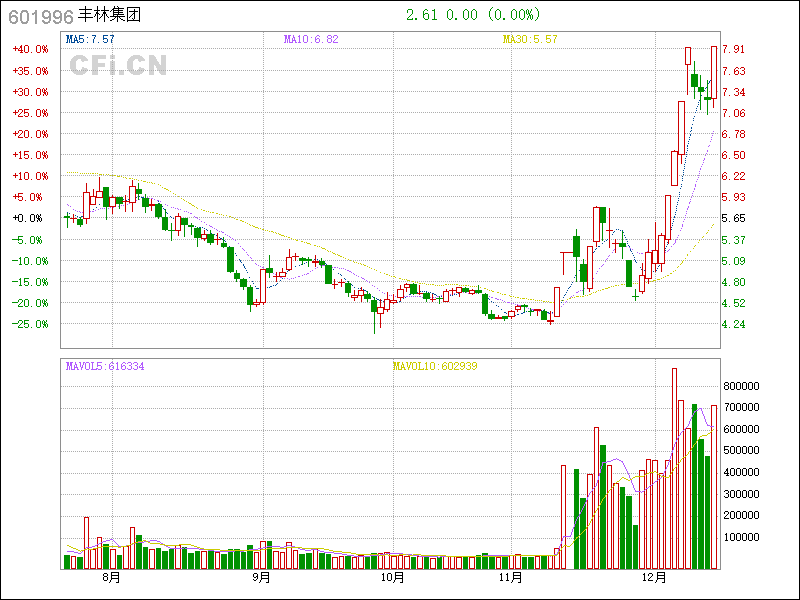
Task: Click the MAVOL10:602939 volume label
Action: point(434,367)
